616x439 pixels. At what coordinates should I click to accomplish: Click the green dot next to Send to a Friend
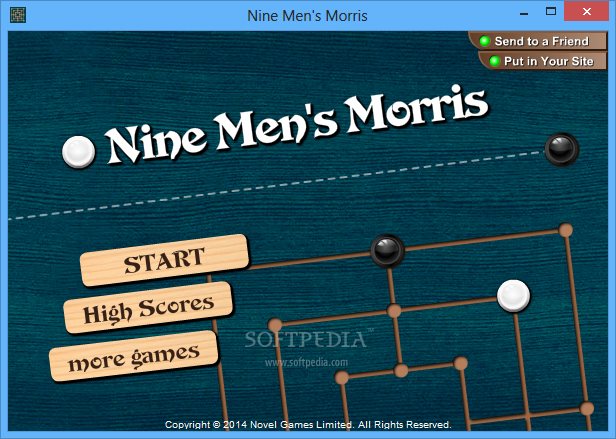[x=485, y=41]
